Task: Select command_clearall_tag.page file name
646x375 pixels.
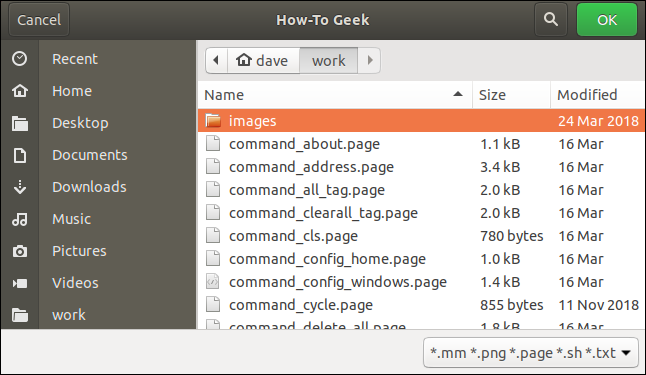Action: pos(323,213)
